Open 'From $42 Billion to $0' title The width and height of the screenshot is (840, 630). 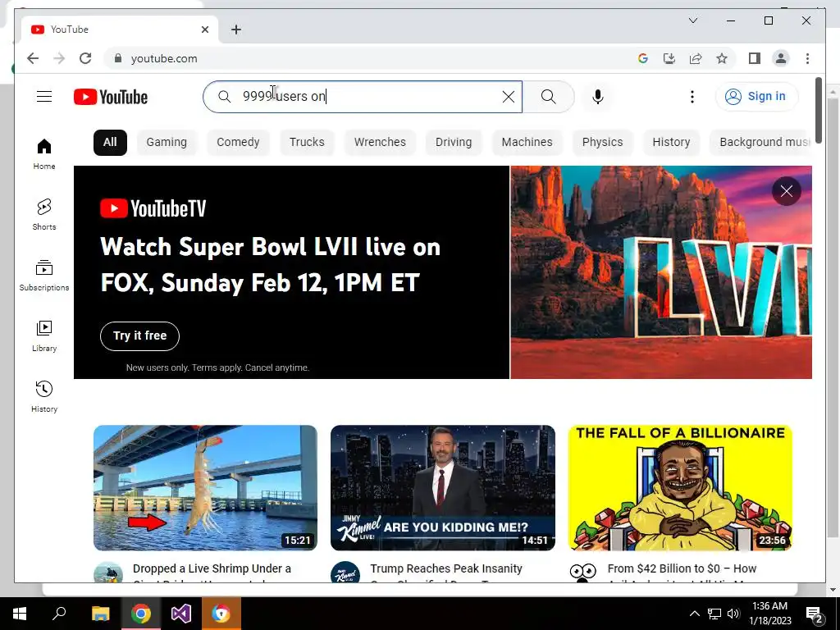(682, 568)
